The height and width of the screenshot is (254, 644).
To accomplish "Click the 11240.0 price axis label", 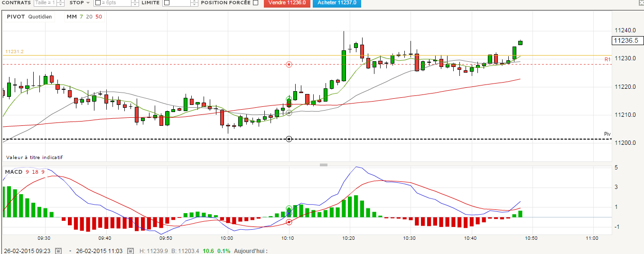I will tap(625, 30).
